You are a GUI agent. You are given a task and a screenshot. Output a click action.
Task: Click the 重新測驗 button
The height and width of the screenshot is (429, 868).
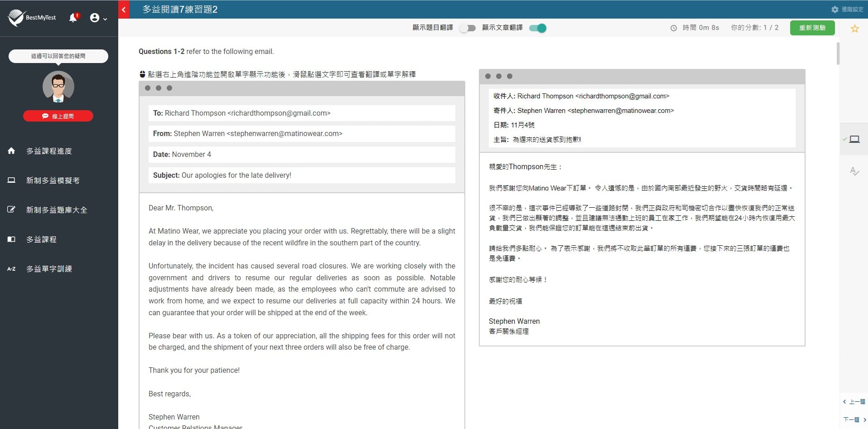(x=812, y=28)
